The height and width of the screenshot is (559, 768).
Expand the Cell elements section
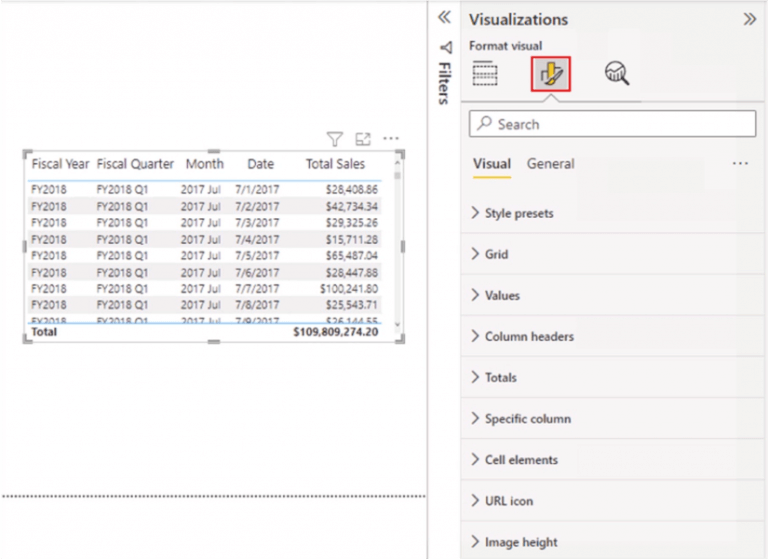click(x=612, y=460)
